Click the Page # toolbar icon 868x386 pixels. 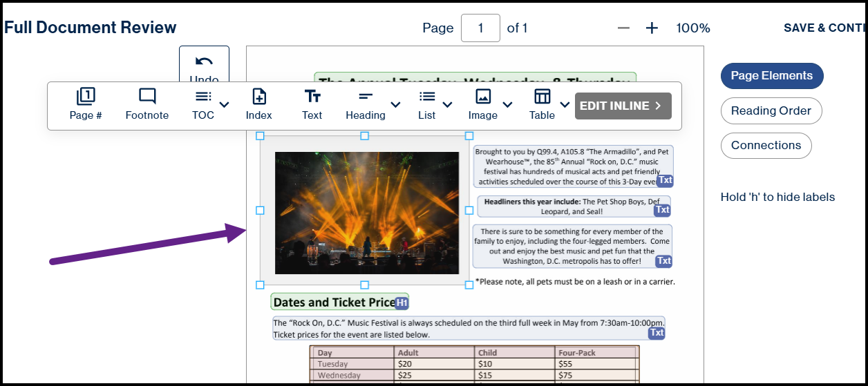coord(86,97)
